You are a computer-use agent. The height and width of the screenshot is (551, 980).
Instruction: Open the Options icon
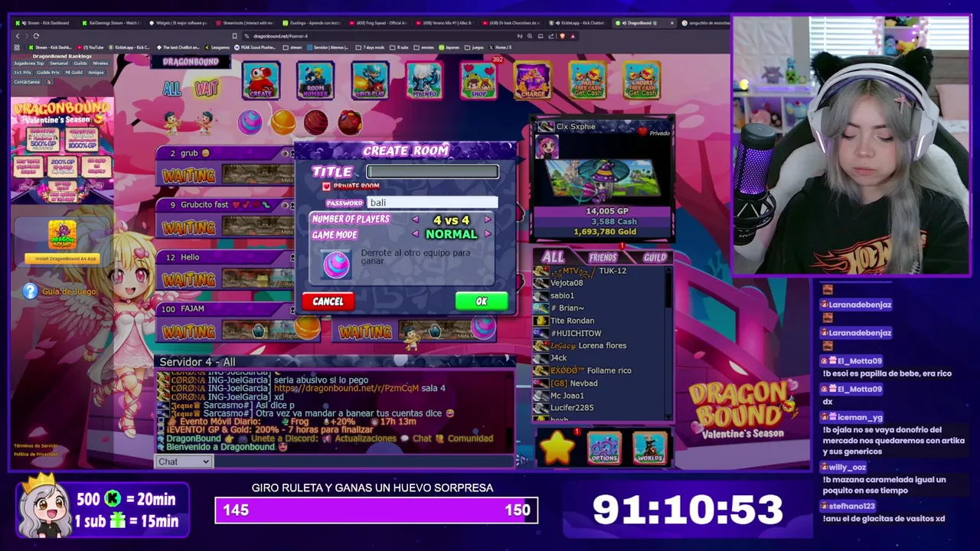pyautogui.click(x=603, y=448)
